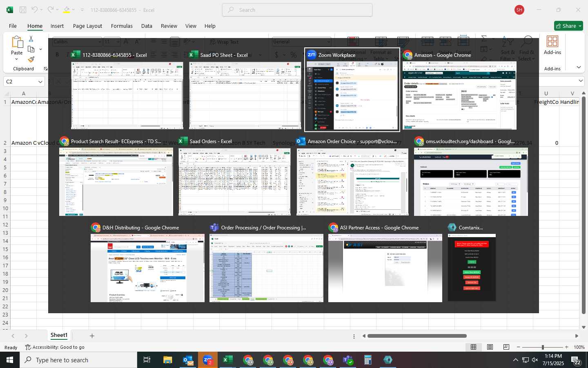Viewport: 588px width, 368px height.
Task: Collapse the ribbon with the chevron
Action: (579, 67)
